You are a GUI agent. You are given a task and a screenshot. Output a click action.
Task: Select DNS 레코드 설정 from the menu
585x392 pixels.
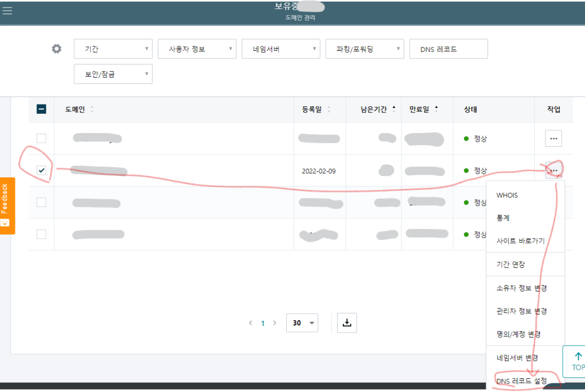coord(522,381)
